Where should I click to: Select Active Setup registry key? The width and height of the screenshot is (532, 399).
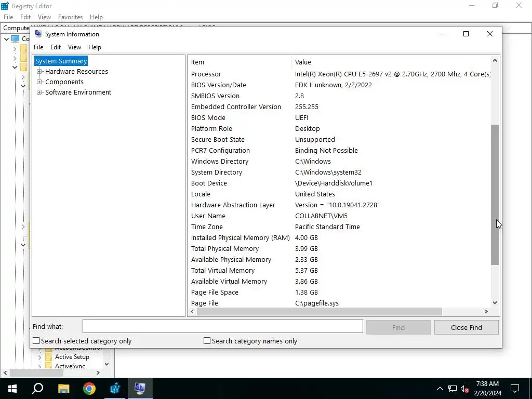coord(72,356)
